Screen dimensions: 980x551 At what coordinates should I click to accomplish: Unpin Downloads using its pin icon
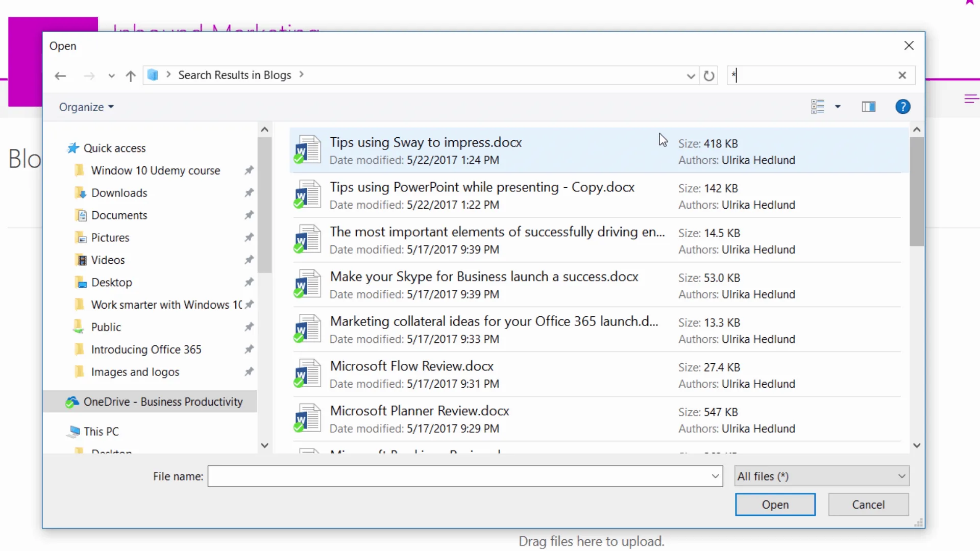pos(249,193)
